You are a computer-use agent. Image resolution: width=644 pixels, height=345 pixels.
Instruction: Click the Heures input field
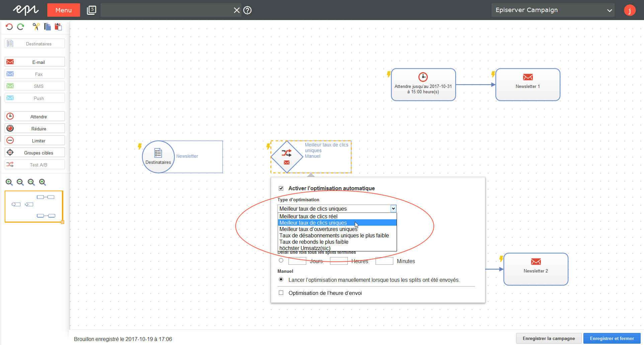339,261
